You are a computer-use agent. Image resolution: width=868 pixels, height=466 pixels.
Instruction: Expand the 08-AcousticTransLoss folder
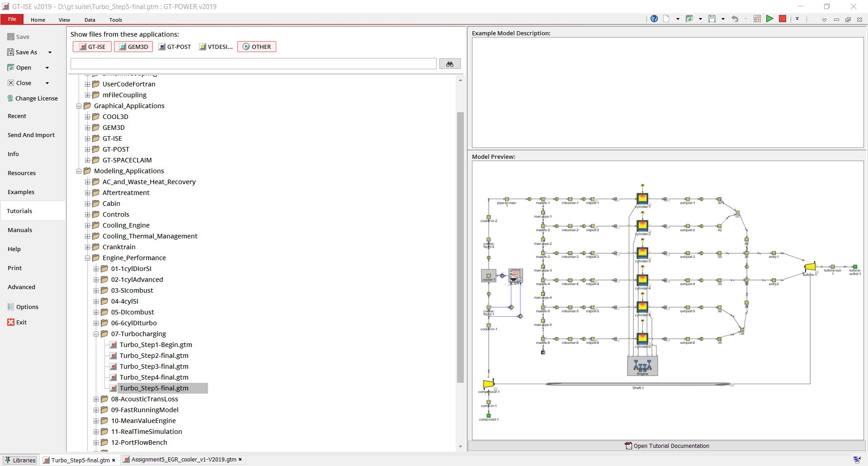pos(96,399)
